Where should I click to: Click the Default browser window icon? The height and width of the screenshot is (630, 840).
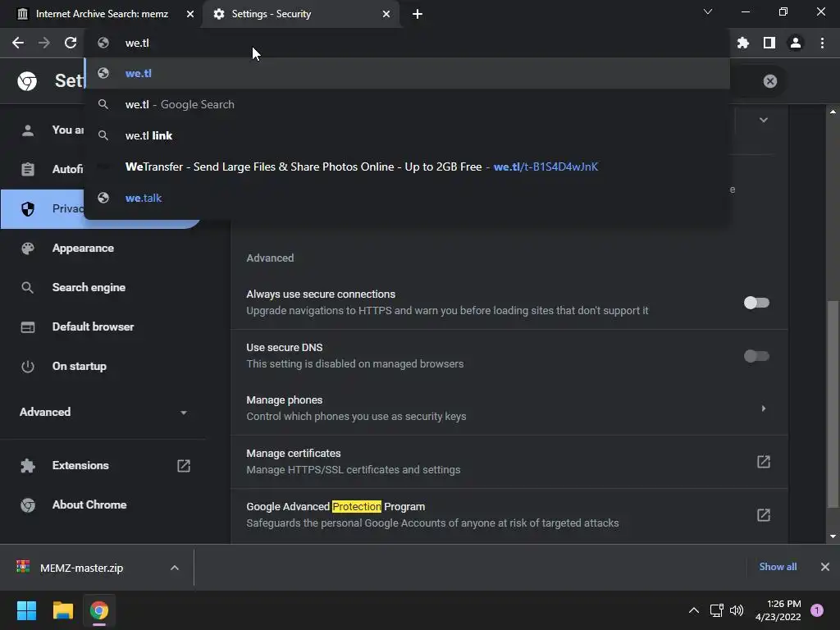[27, 326]
